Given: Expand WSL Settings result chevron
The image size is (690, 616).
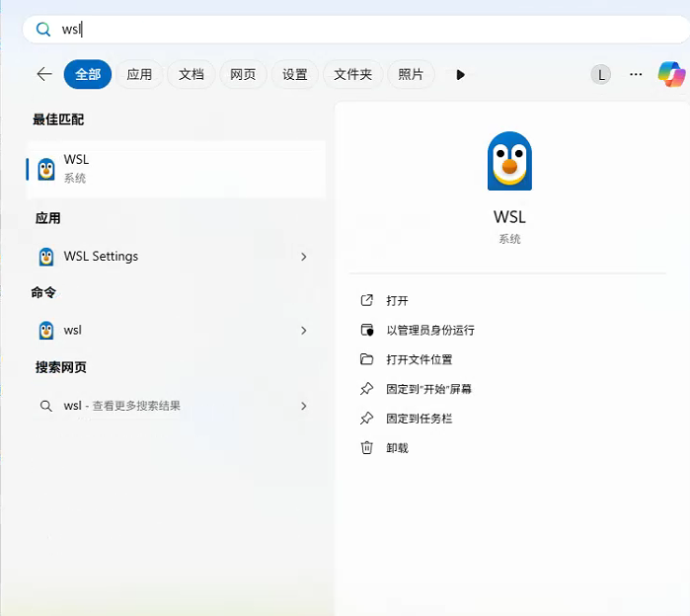Looking at the screenshot, I should (x=304, y=257).
